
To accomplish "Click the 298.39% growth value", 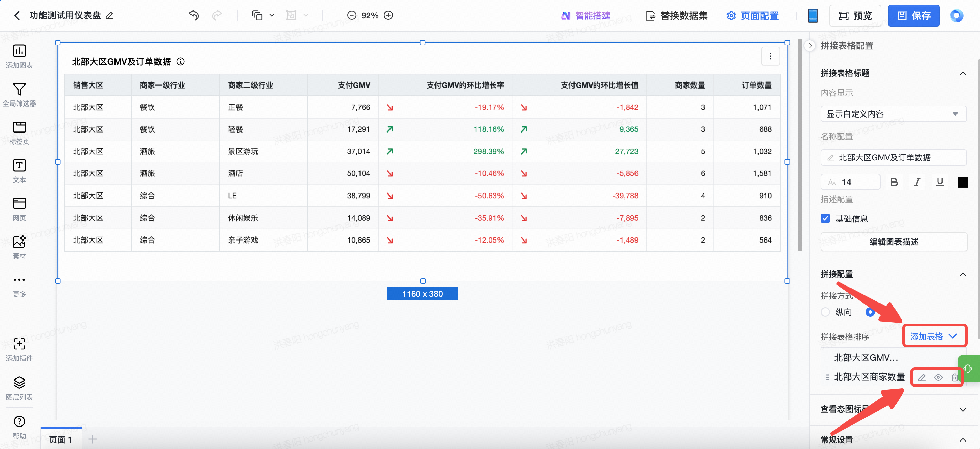I will [488, 151].
